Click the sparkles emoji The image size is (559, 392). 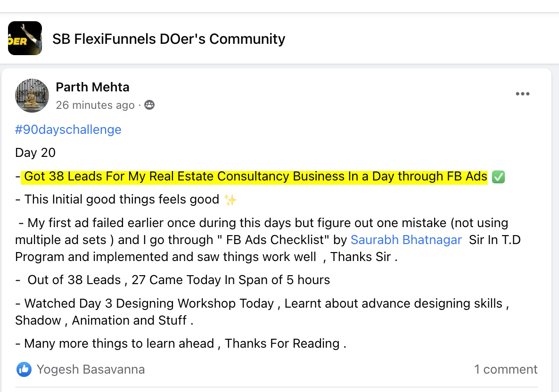coord(230,200)
